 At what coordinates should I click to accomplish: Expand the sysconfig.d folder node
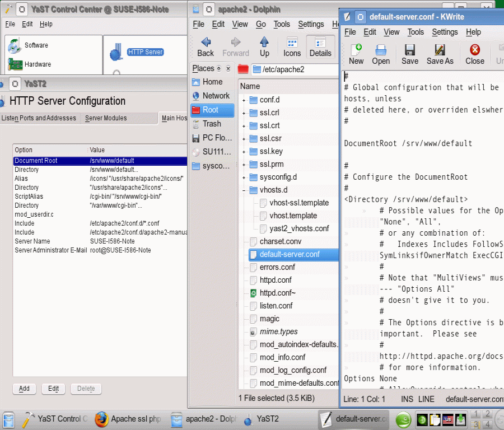[244, 177]
